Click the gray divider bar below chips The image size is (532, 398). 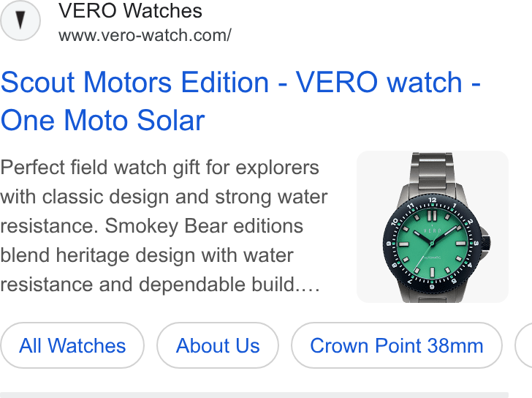coord(254,395)
